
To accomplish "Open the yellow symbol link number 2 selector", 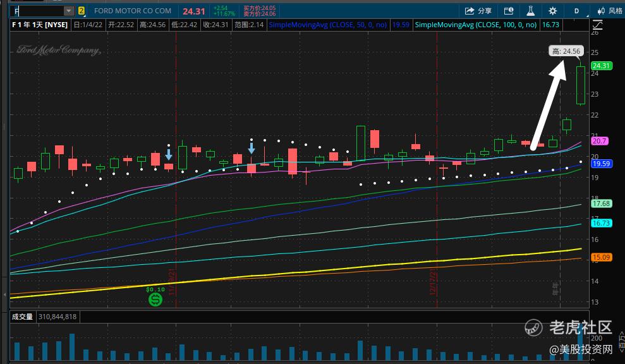I will pos(82,11).
